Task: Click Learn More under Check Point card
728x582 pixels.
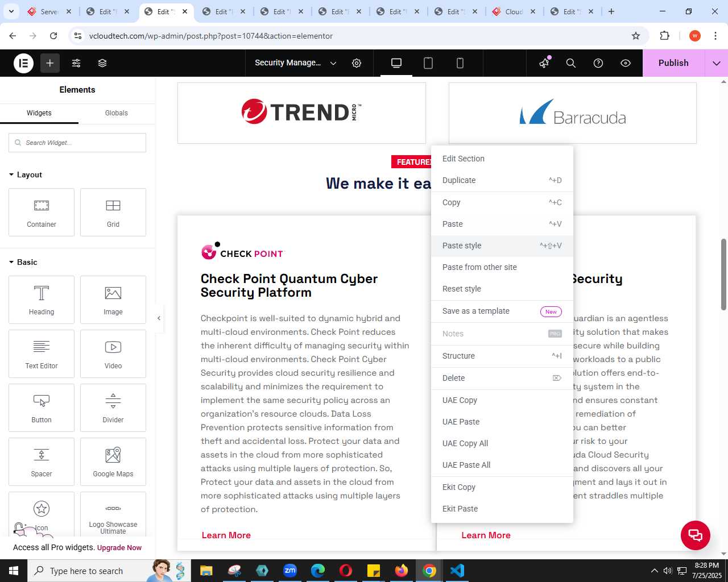Action: click(226, 535)
